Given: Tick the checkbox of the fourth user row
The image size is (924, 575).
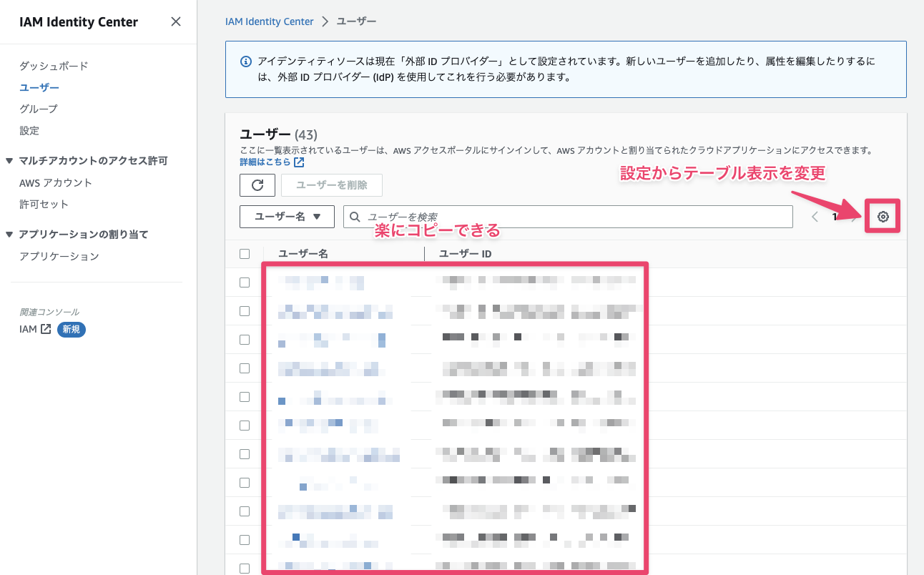Looking at the screenshot, I should (245, 368).
